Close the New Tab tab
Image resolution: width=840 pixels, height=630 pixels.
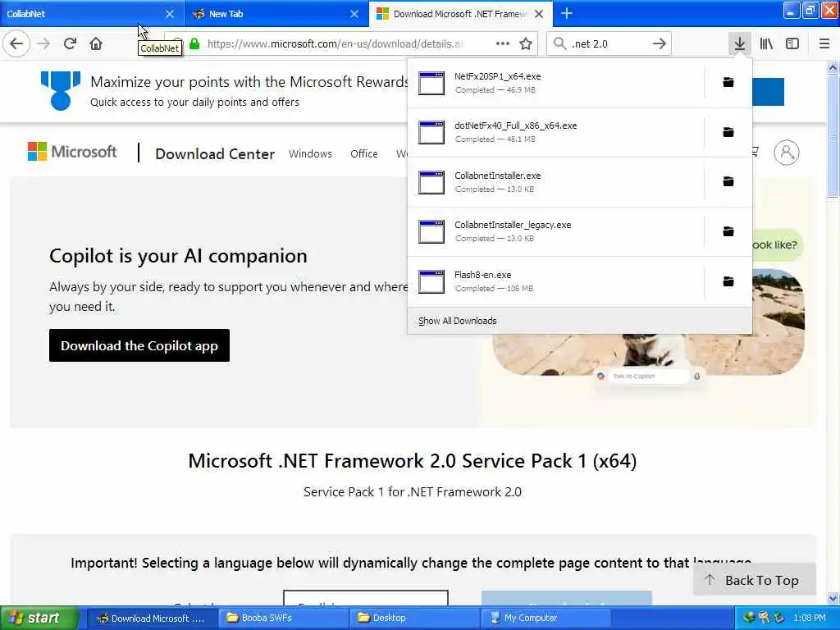click(354, 14)
